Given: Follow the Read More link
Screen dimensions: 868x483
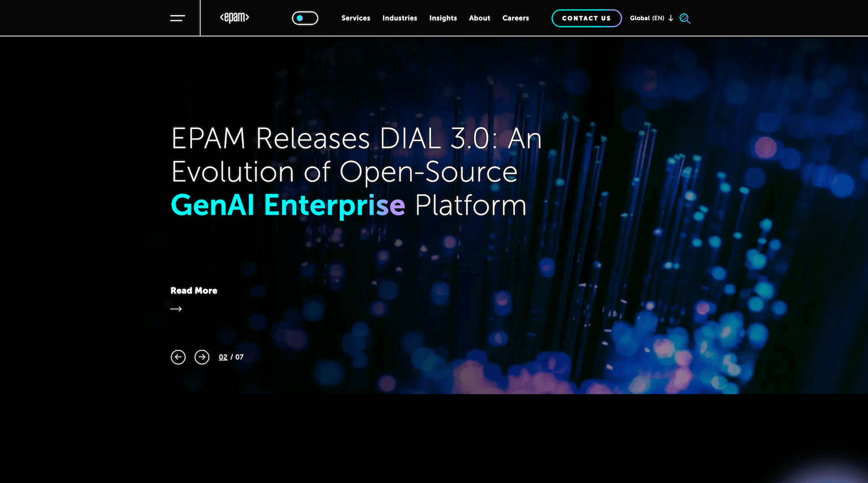Looking at the screenshot, I should (194, 290).
